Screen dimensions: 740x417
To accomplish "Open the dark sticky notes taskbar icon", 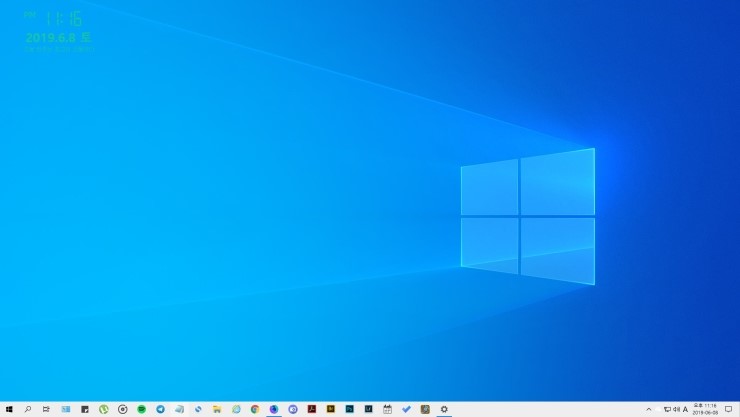I will [84, 409].
